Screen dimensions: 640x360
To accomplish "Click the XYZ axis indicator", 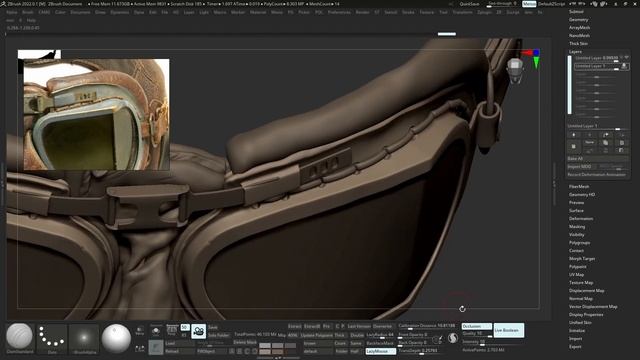I will (533, 58).
